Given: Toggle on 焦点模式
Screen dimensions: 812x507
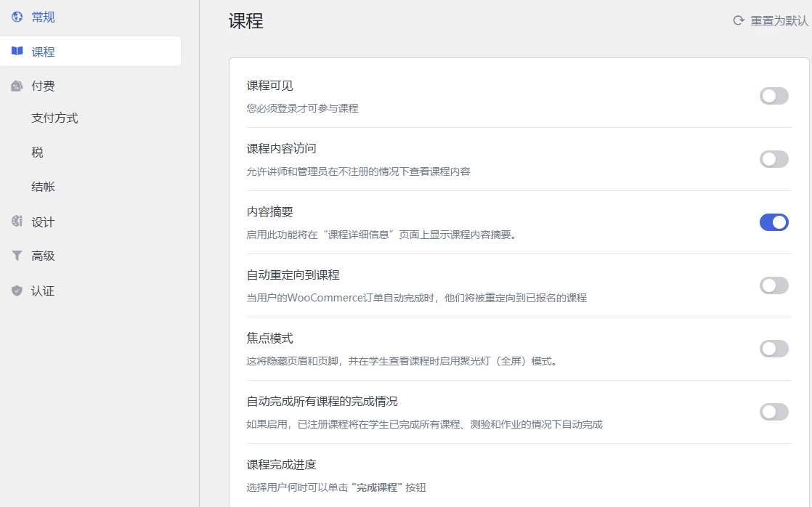Looking at the screenshot, I should 774,349.
